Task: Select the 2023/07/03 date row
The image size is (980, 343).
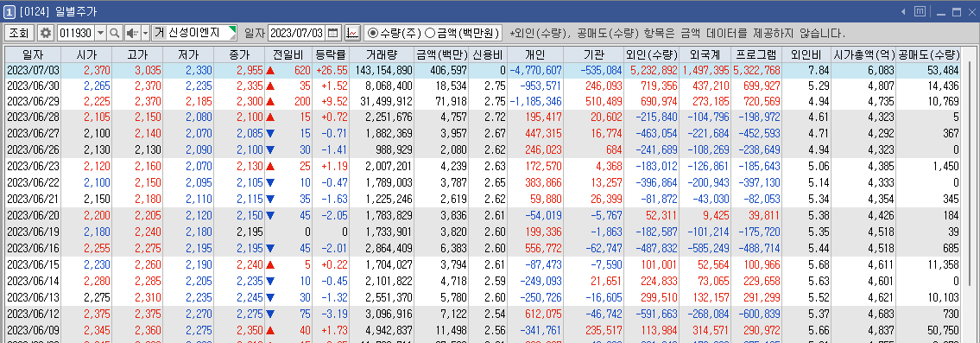Action: pyautogui.click(x=483, y=70)
